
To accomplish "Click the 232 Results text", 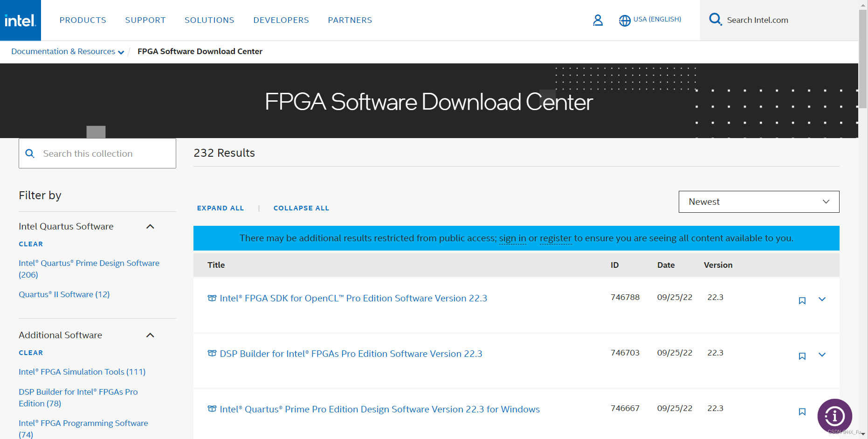I will coord(224,153).
